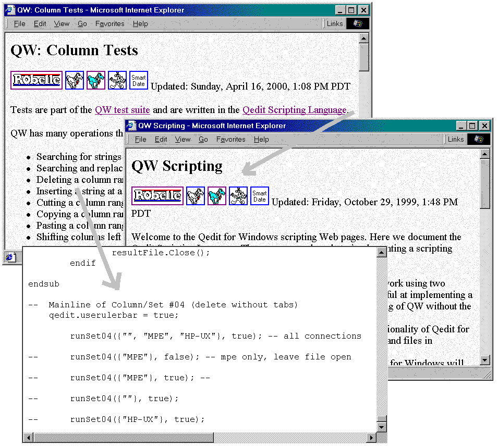Click scroll-up arrow in QW Scripting window
Viewport: 498px width, 448px height.
pyautogui.click(x=484, y=155)
